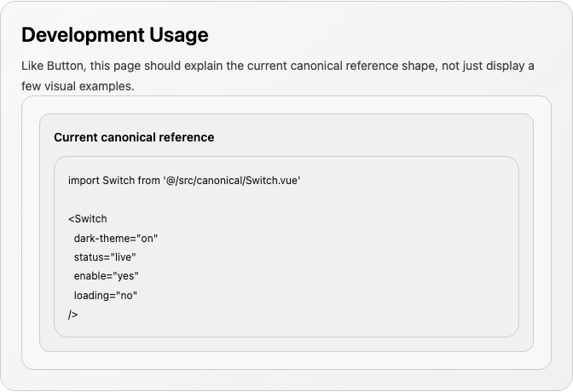Click the "yes" value of enable
This screenshot has height=392, width=573.
pyautogui.click(x=125, y=276)
